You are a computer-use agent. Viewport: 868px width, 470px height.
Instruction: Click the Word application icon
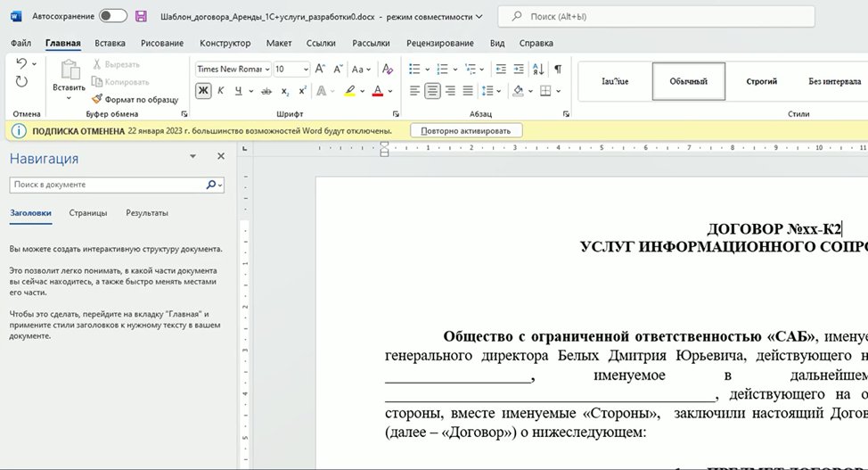[16, 17]
